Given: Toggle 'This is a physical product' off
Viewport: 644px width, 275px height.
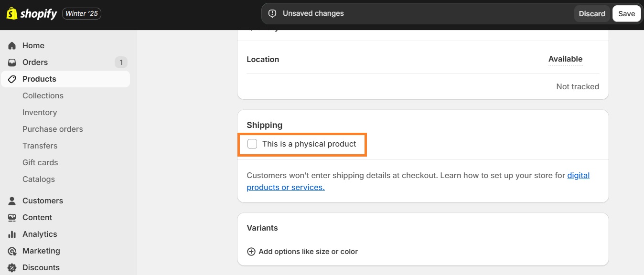Looking at the screenshot, I should pos(252,144).
